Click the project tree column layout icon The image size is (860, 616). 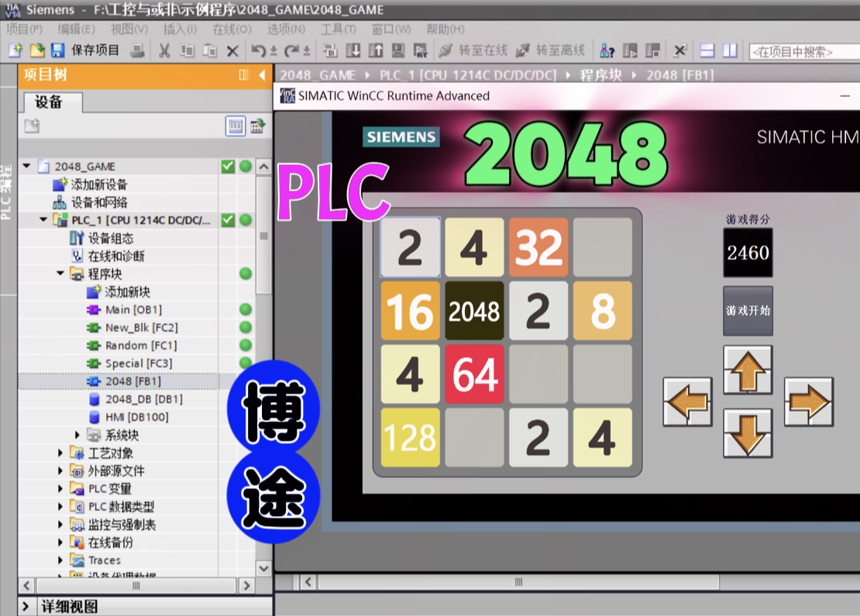(244, 75)
